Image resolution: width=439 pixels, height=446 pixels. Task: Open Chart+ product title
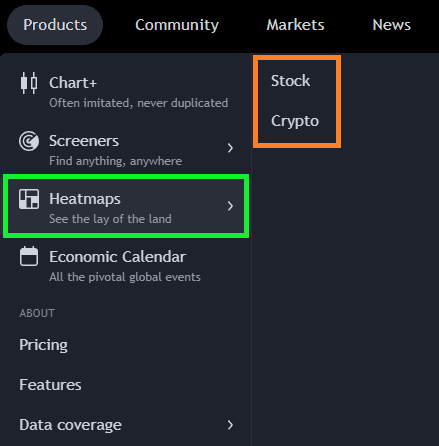click(73, 83)
